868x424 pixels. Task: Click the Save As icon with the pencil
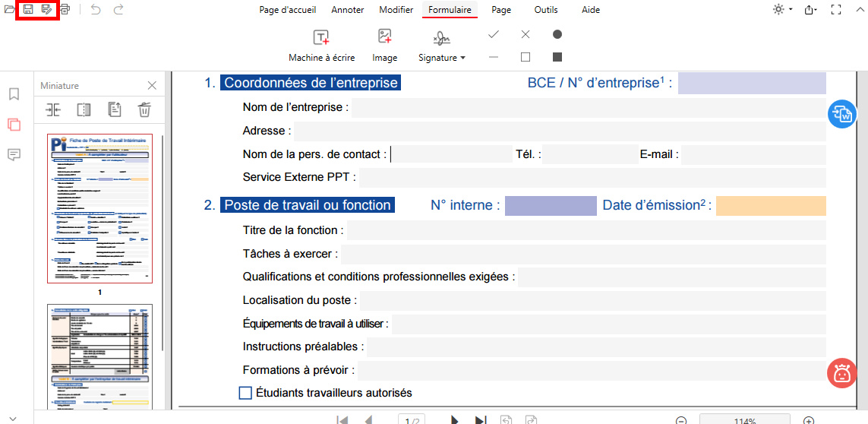point(47,9)
